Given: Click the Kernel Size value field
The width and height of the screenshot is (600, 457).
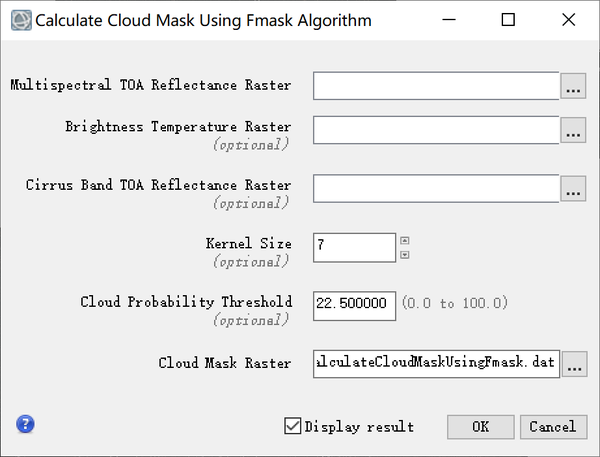Looking at the screenshot, I should [x=354, y=246].
